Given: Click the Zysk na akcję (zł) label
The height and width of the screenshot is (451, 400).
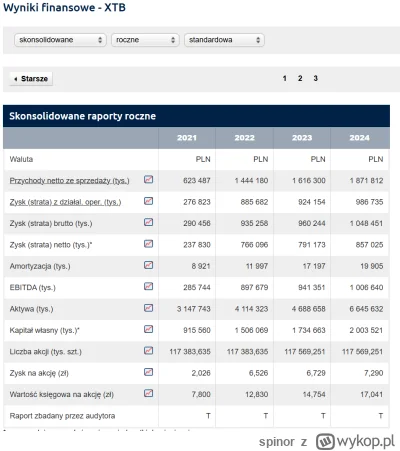Looking at the screenshot, I should tap(39, 373).
